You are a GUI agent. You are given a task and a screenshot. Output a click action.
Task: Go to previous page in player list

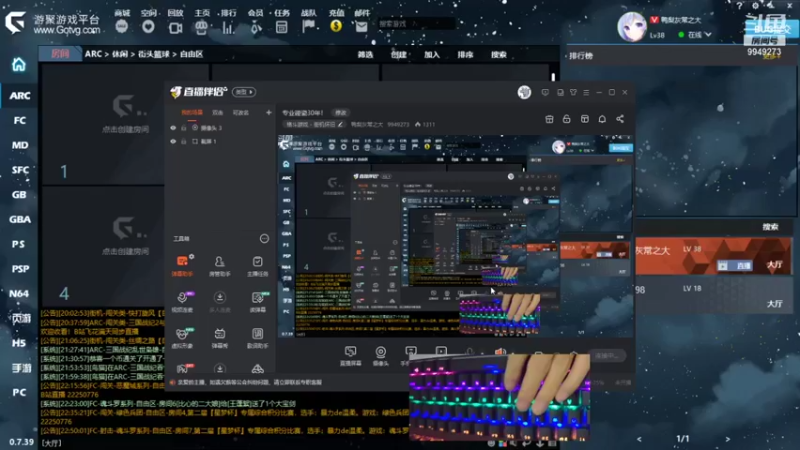tap(639, 439)
